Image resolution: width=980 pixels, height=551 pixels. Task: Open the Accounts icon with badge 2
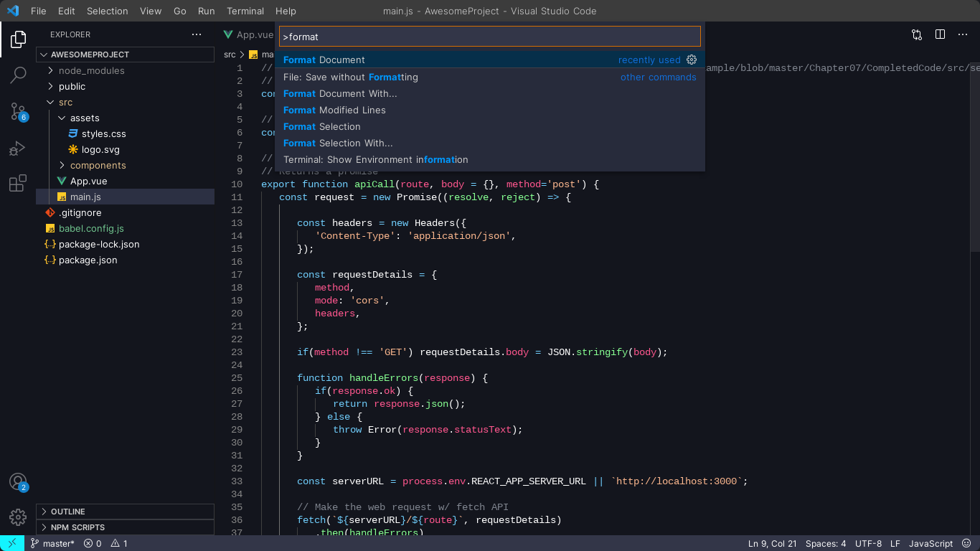click(x=17, y=482)
